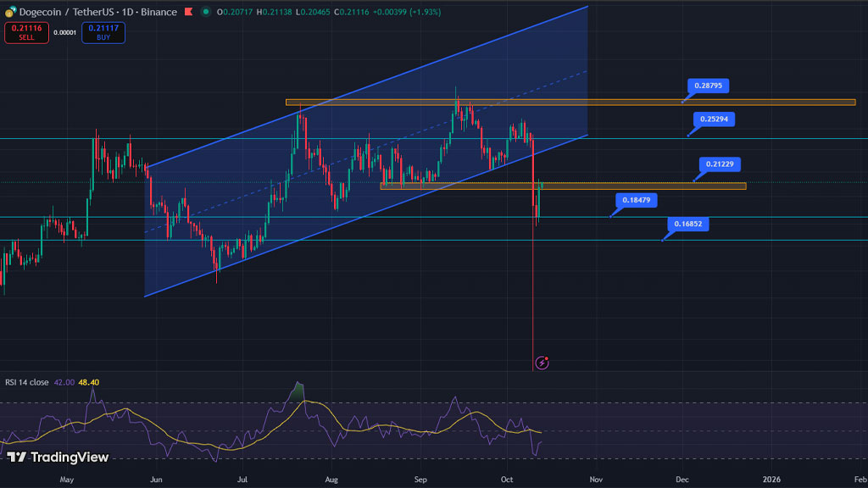This screenshot has height=488, width=868.
Task: Click the 2026 label on time axis
Action: tap(771, 479)
